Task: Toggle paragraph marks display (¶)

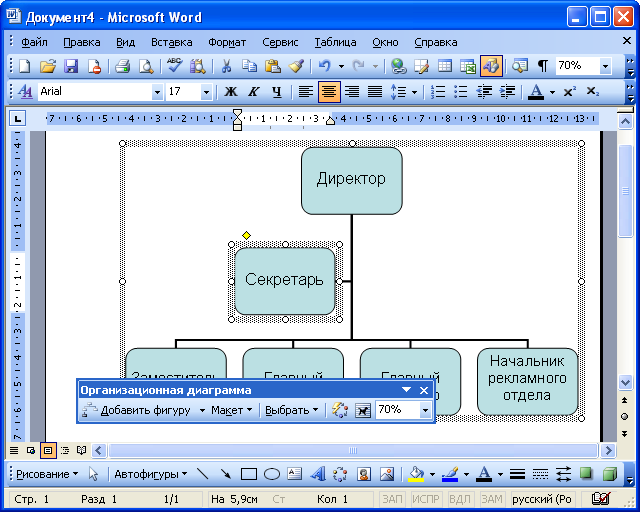Action: 542,66
